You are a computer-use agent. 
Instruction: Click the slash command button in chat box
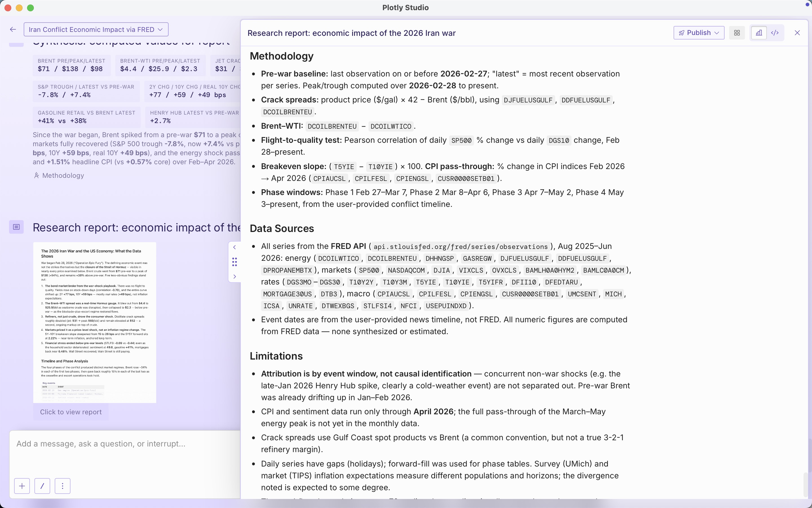[x=42, y=486]
